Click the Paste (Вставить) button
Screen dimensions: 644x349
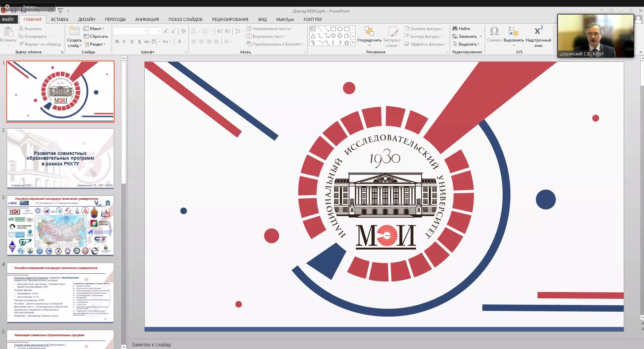click(x=8, y=36)
